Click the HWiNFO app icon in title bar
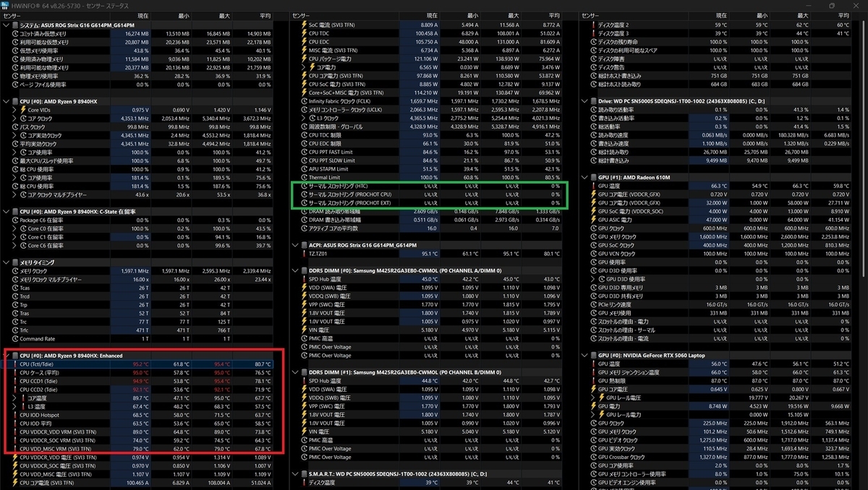The height and width of the screenshot is (490, 868). point(7,5)
